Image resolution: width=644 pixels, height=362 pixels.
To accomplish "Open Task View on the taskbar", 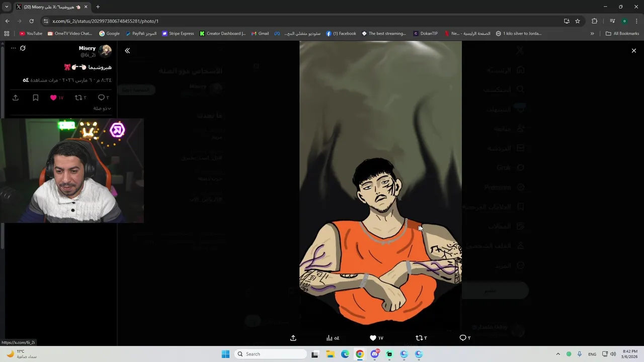I will coord(315,354).
